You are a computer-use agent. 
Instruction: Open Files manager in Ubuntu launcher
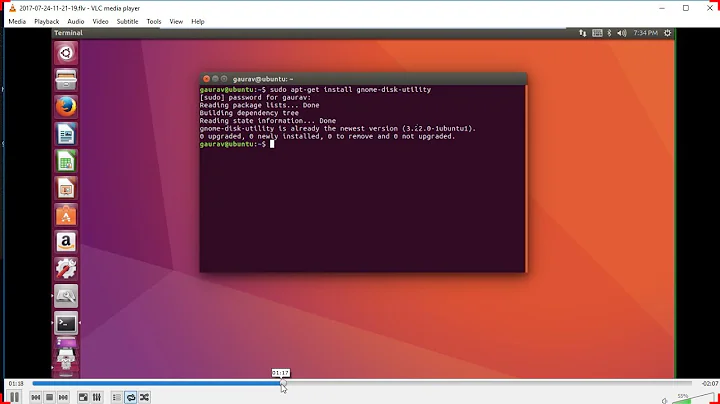[66, 80]
